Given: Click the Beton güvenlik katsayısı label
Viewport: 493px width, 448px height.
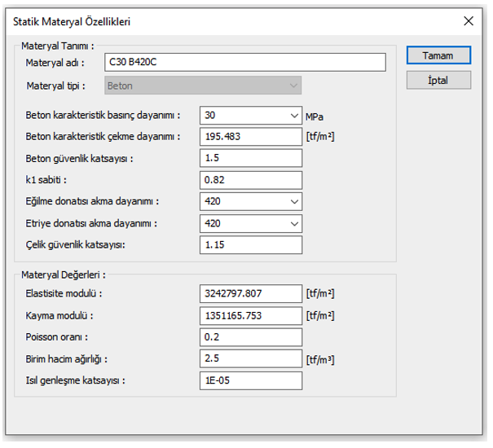Looking at the screenshot, I should 79,159.
